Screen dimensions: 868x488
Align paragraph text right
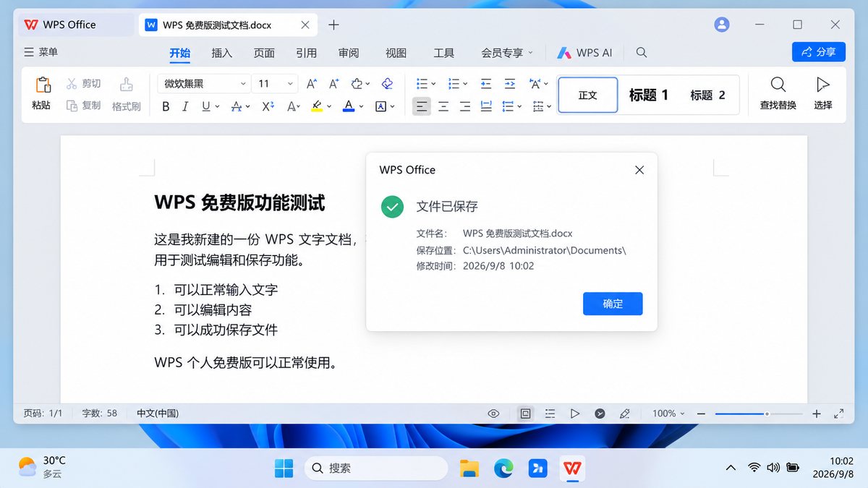[465, 106]
